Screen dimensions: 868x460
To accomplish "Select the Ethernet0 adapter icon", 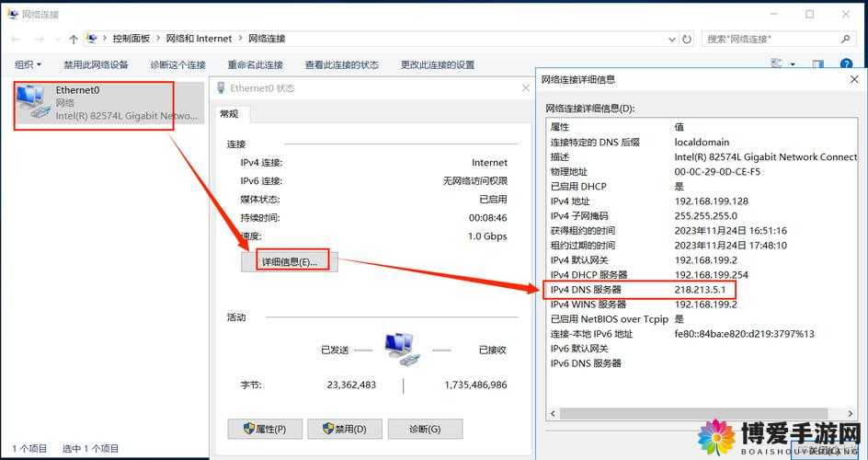I will coord(34,101).
